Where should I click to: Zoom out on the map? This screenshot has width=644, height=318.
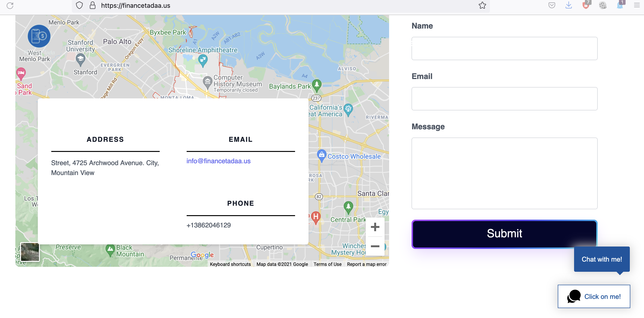point(375,246)
